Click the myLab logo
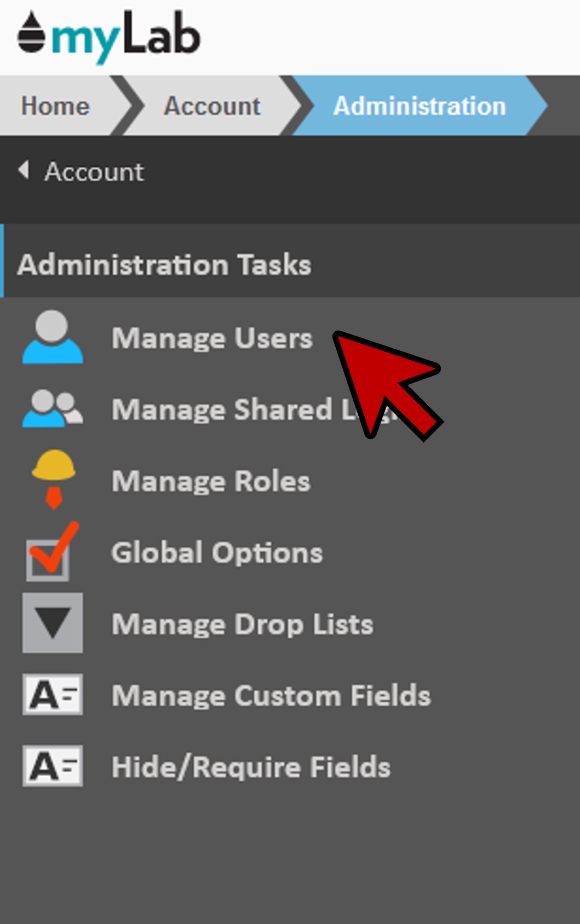The height and width of the screenshot is (924, 580). [x=109, y=36]
